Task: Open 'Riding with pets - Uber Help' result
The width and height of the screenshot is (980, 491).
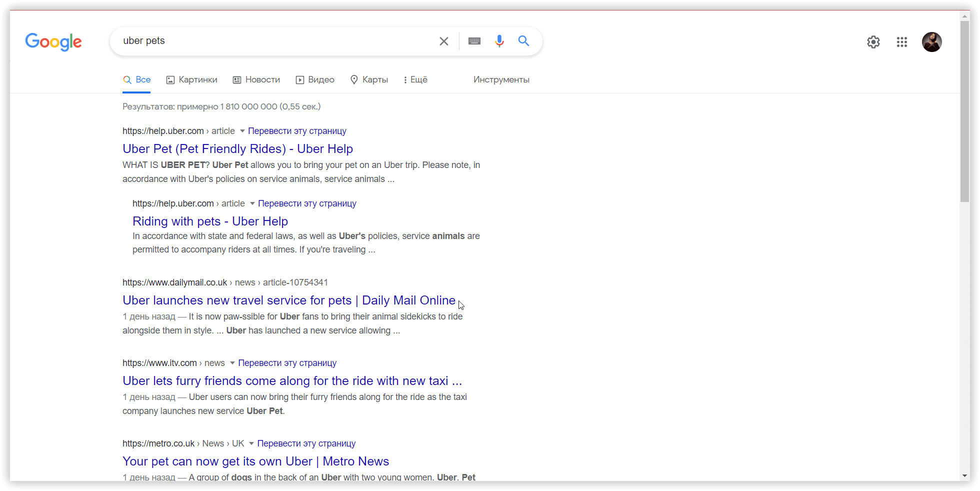Action: [210, 221]
